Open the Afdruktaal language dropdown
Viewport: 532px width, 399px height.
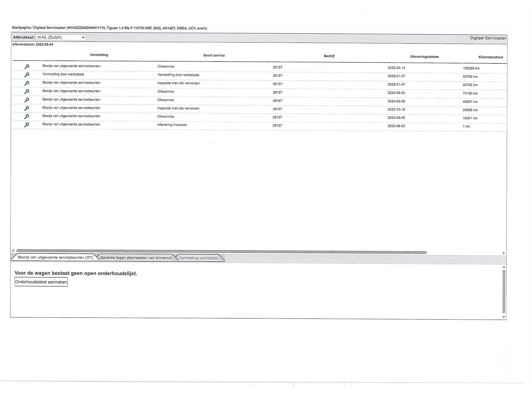tap(61, 37)
